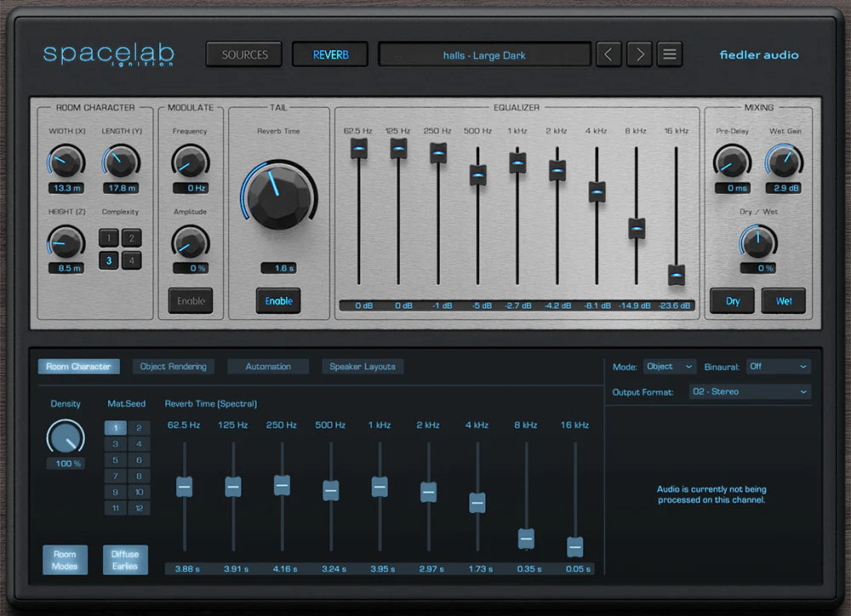
Task: Click the 16 kHz equalizer slider handle
Action: click(x=677, y=275)
